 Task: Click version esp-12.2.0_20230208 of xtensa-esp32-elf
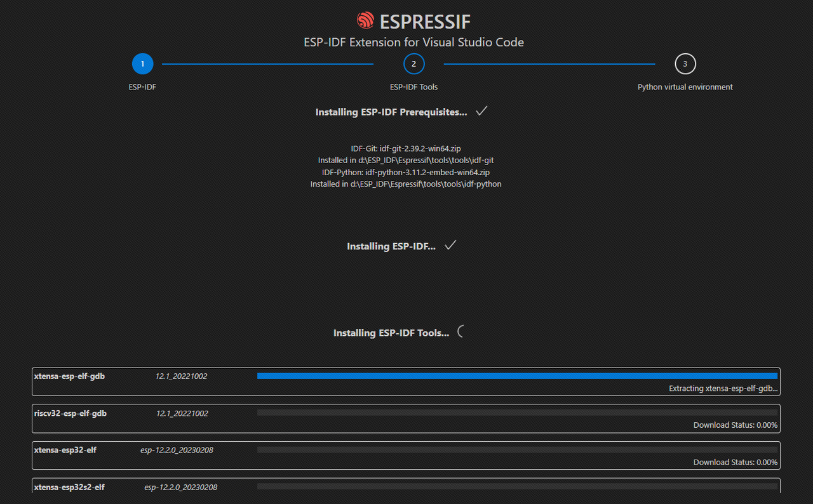tap(177, 451)
